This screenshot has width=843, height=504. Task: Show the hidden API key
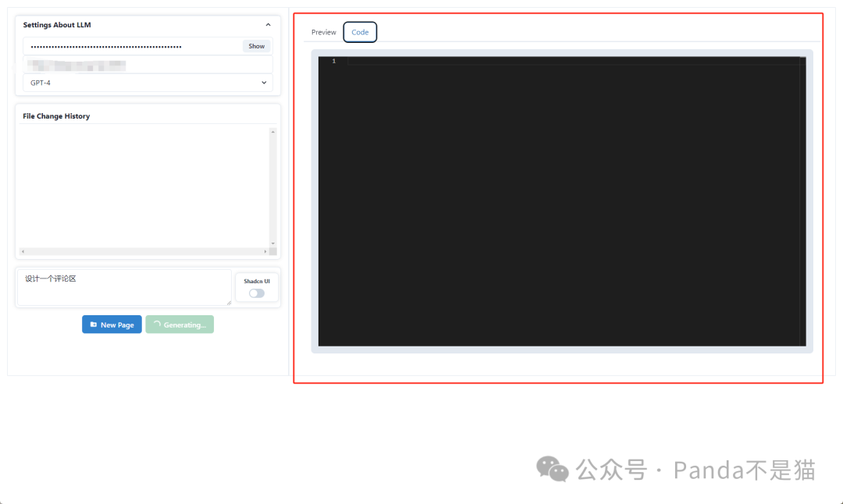(257, 46)
